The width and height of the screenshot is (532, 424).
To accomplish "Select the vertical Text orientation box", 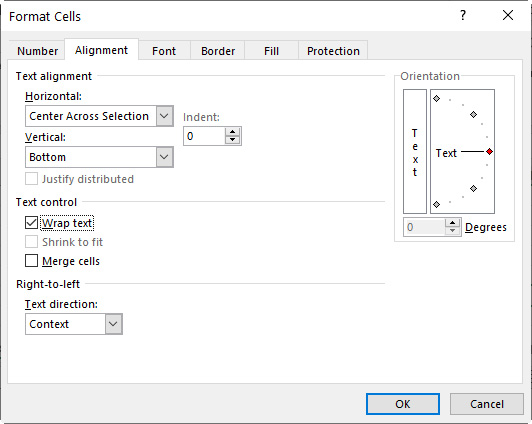I will [x=415, y=151].
